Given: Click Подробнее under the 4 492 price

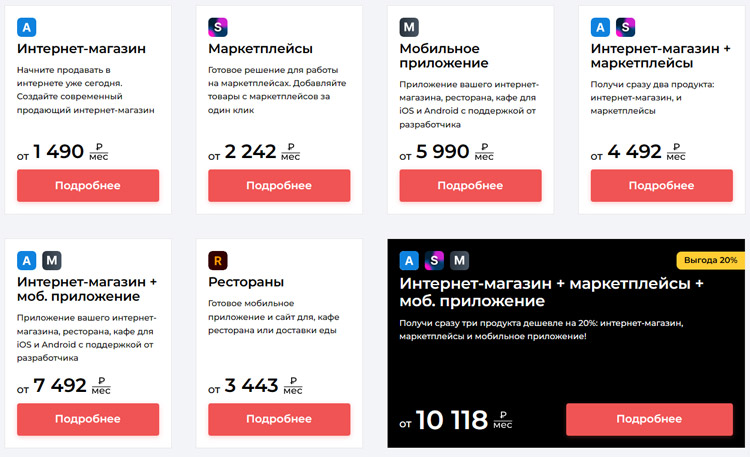Looking at the screenshot, I should 661,185.
